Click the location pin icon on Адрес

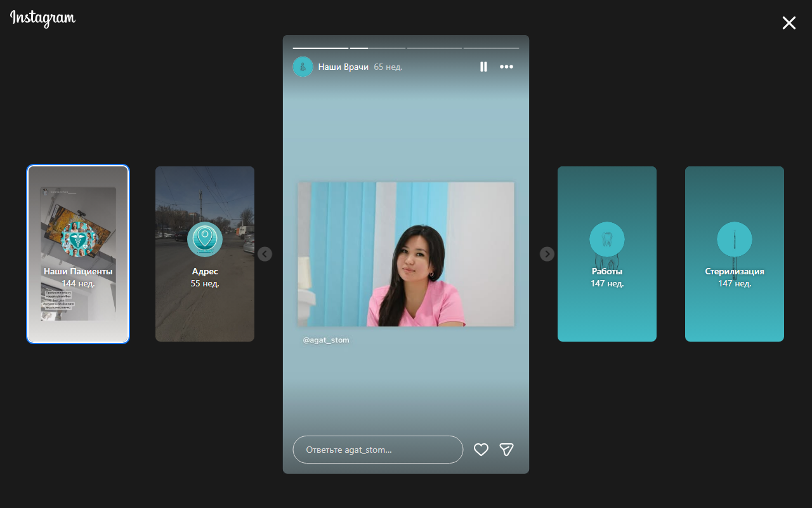click(205, 239)
